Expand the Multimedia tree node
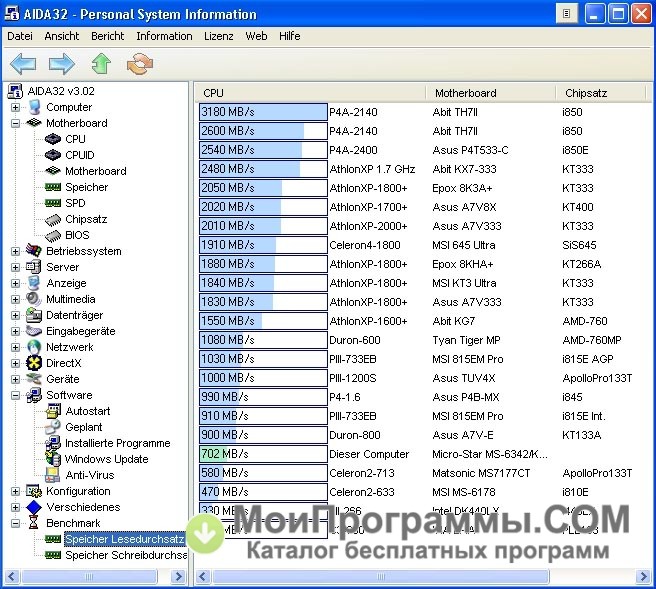 [x=15, y=300]
